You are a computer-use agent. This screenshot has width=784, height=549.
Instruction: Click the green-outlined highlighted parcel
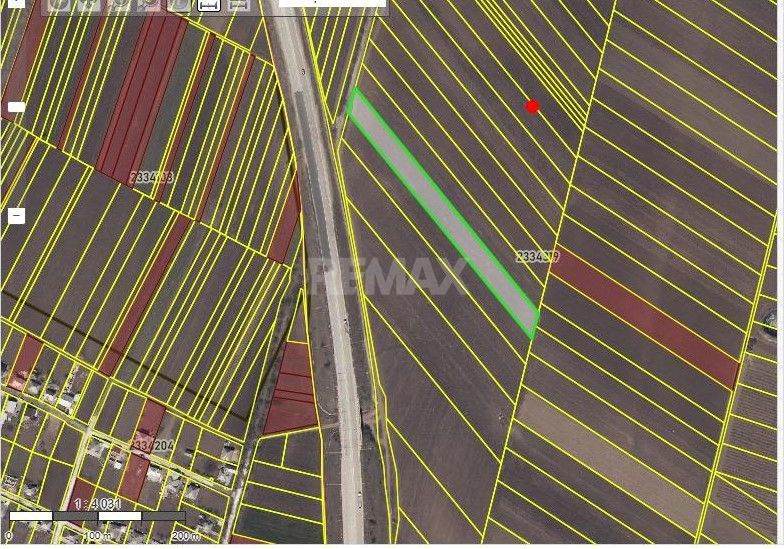coord(443,212)
